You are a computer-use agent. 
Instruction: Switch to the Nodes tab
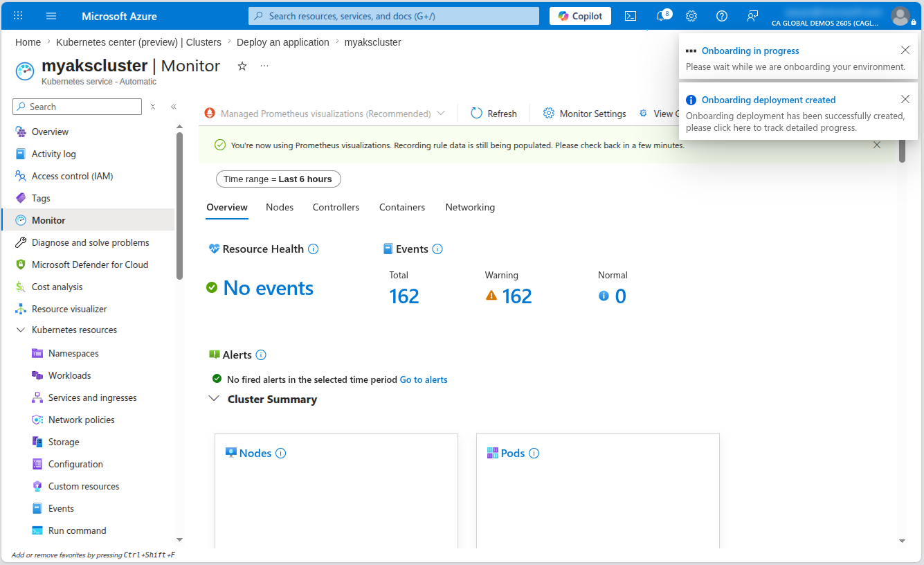click(280, 207)
